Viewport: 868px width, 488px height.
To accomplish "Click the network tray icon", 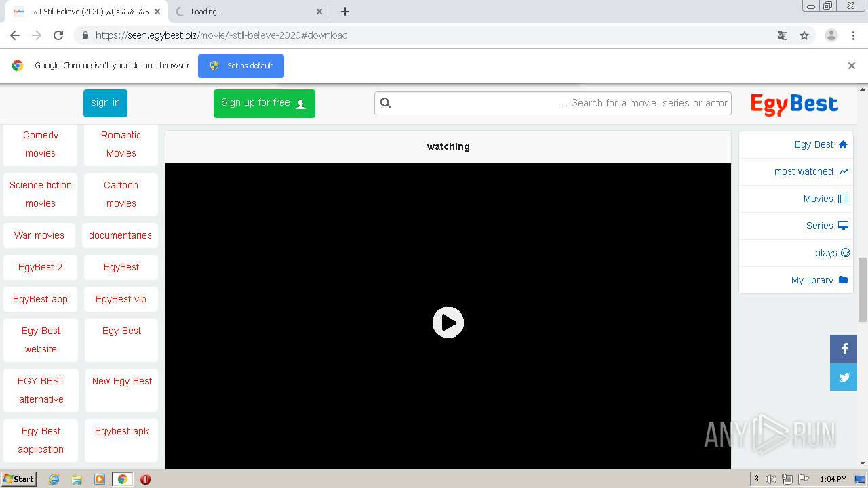I will [787, 479].
